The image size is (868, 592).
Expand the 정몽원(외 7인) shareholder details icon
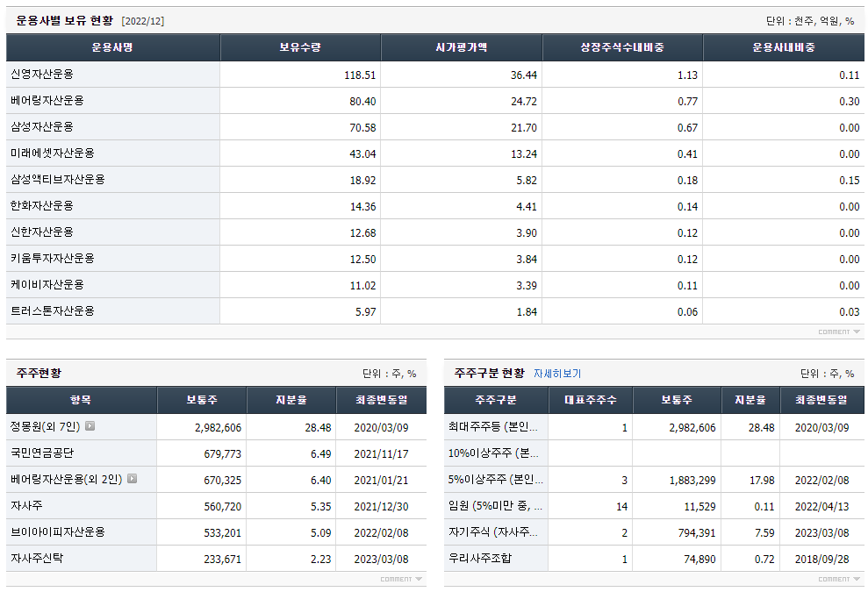click(x=90, y=426)
